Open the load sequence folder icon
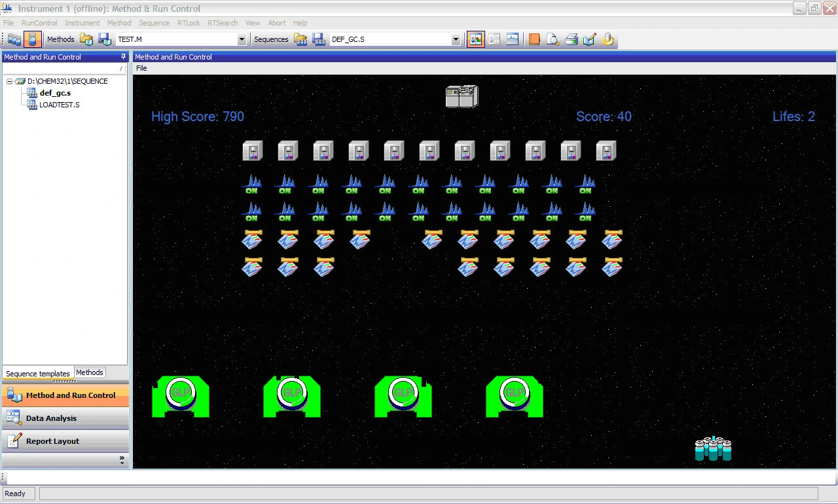 point(301,39)
